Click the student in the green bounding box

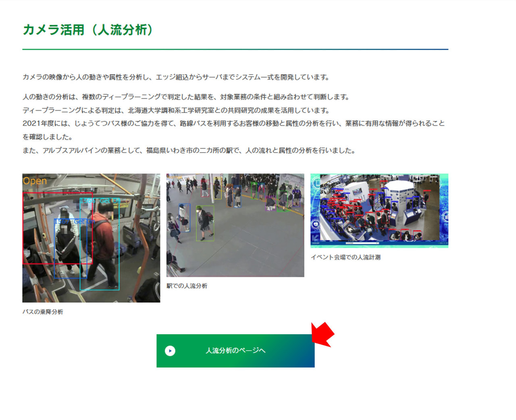[x=205, y=223]
